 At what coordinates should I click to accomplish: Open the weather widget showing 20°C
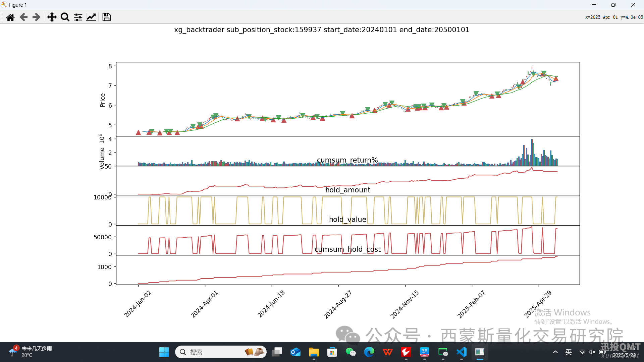point(30,352)
